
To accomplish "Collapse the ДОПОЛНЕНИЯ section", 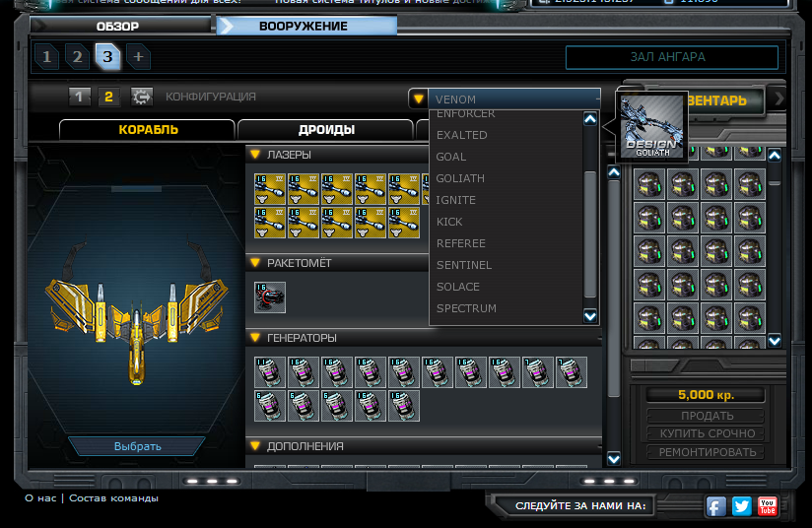I will [255, 445].
